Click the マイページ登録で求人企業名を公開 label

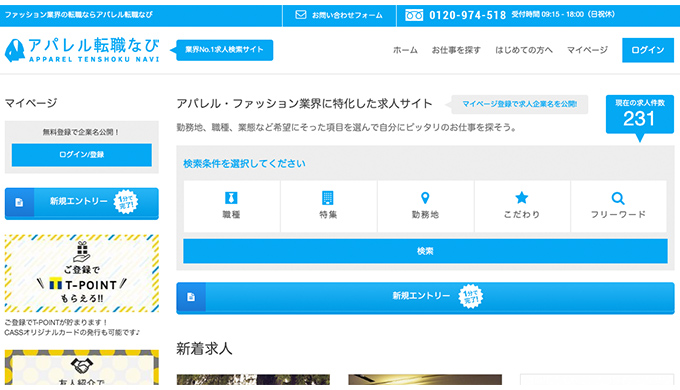[x=520, y=104]
